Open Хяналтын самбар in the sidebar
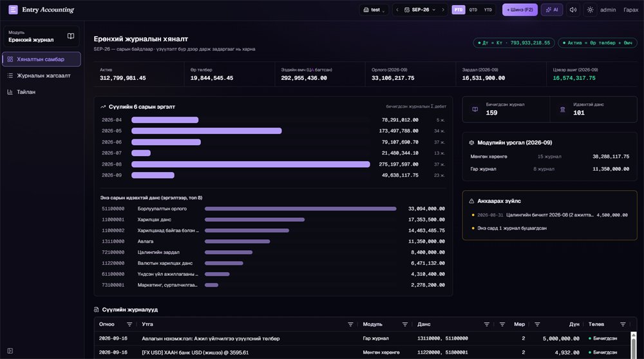The height and width of the screenshot is (359, 644). tap(41, 59)
